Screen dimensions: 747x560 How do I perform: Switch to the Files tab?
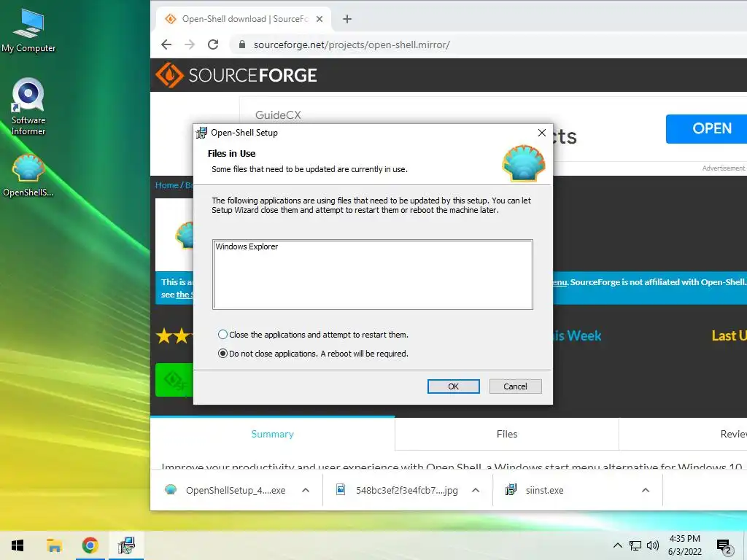point(507,434)
